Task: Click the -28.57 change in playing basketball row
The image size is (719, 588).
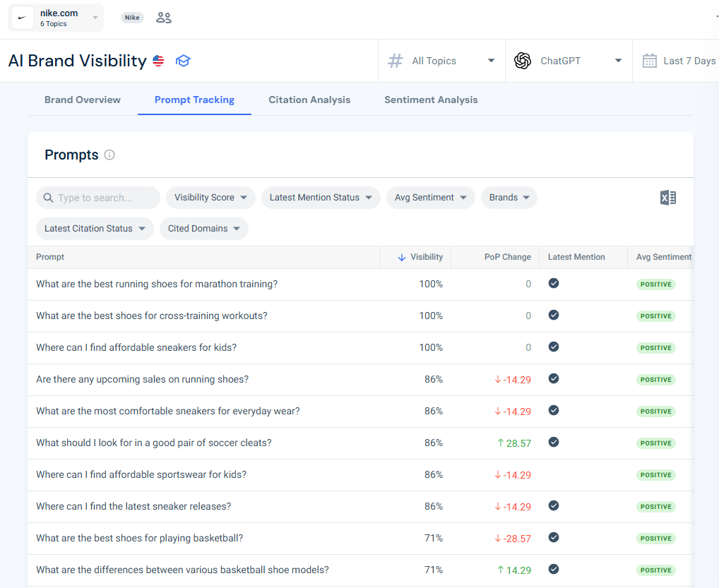Action: click(x=513, y=539)
